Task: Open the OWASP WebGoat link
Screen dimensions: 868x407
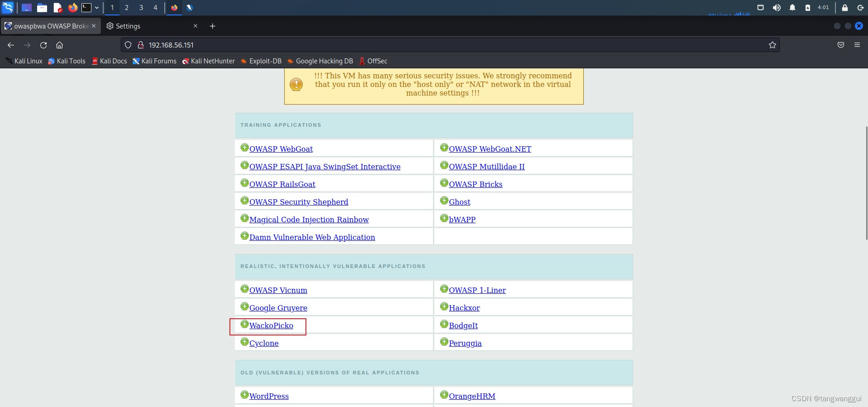Action: point(281,149)
